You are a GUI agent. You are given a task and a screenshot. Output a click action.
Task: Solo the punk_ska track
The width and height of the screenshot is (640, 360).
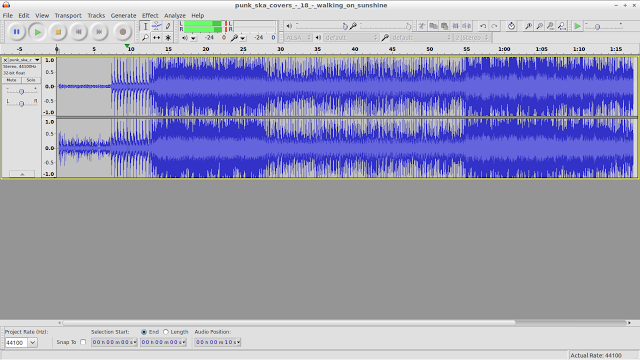pyautogui.click(x=31, y=80)
